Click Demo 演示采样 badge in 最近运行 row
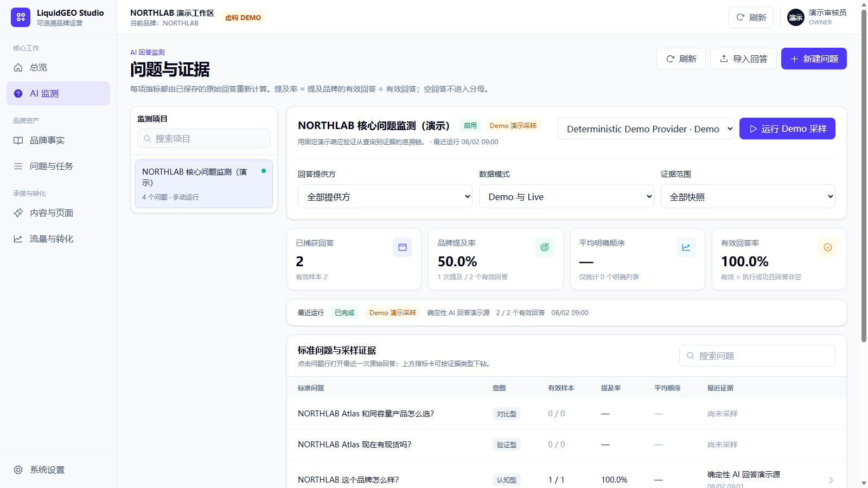The width and height of the screenshot is (868, 488). coord(393,313)
